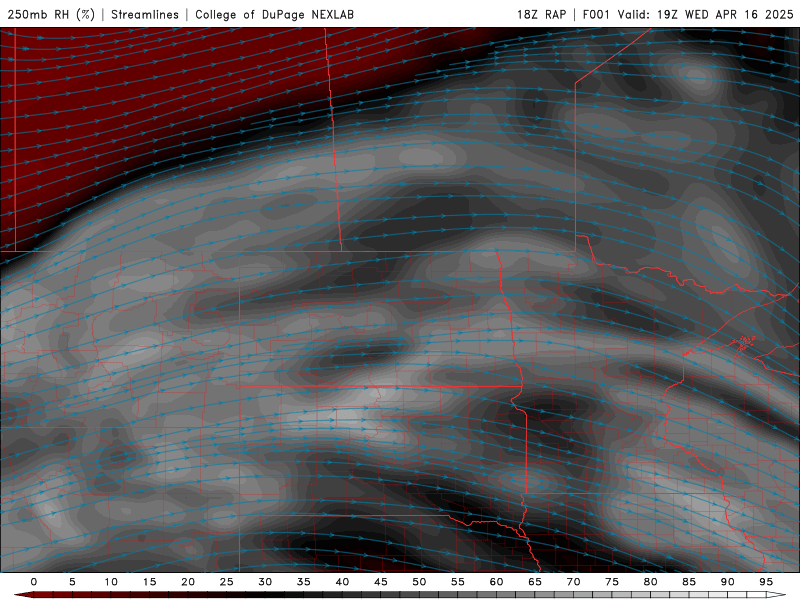Viewport: 800px width, 600px height.
Task: Click the "90" value on the color scale
Action: coord(727,582)
